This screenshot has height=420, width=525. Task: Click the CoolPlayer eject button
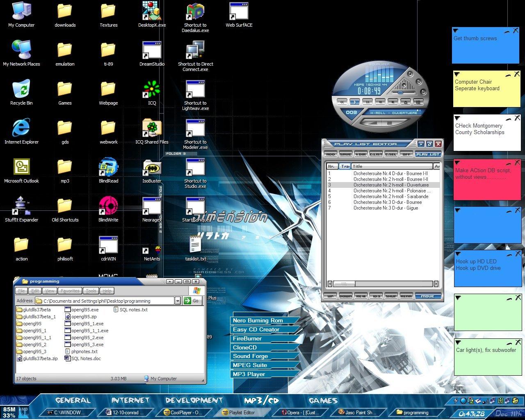(x=406, y=102)
